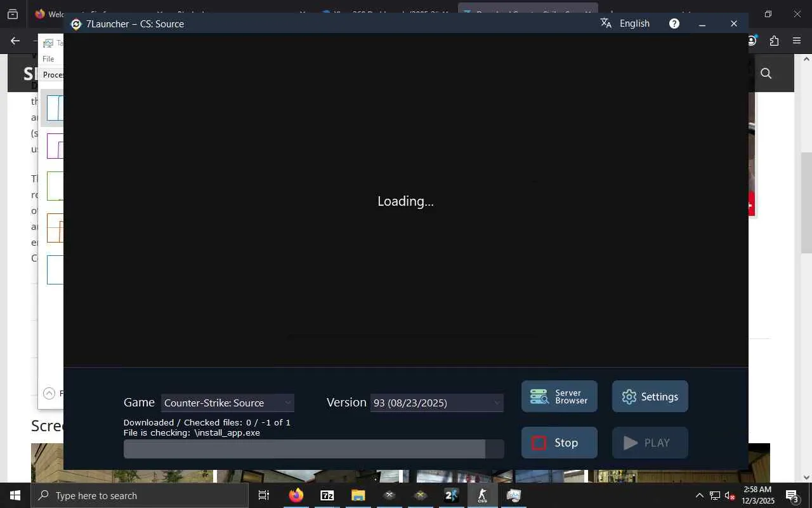The image size is (812, 508).
Task: Open 7-Zip from the taskbar
Action: pyautogui.click(x=327, y=495)
